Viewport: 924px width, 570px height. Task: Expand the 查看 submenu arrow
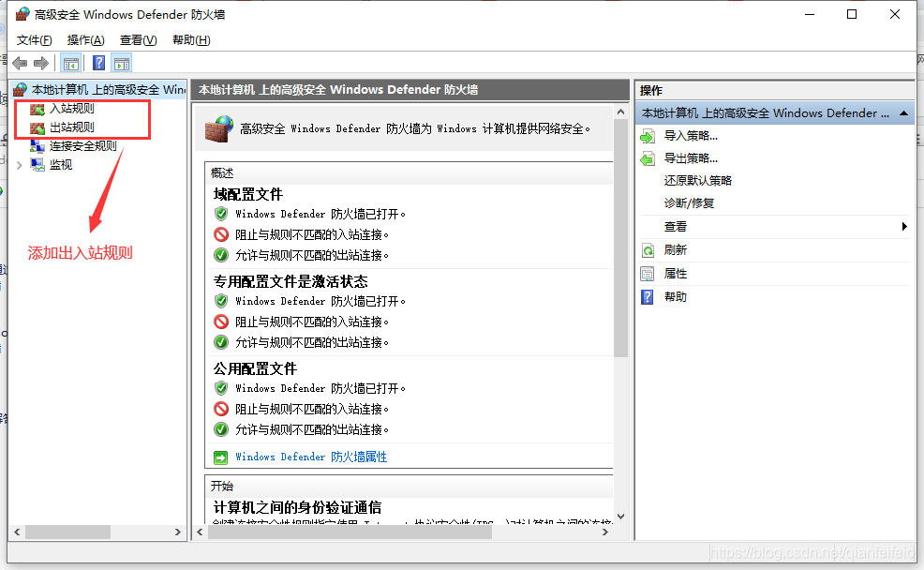[x=904, y=226]
